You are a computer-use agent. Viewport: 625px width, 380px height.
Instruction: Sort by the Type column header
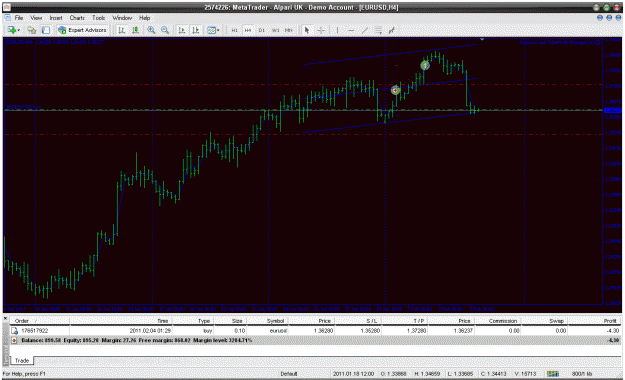[x=204, y=321]
